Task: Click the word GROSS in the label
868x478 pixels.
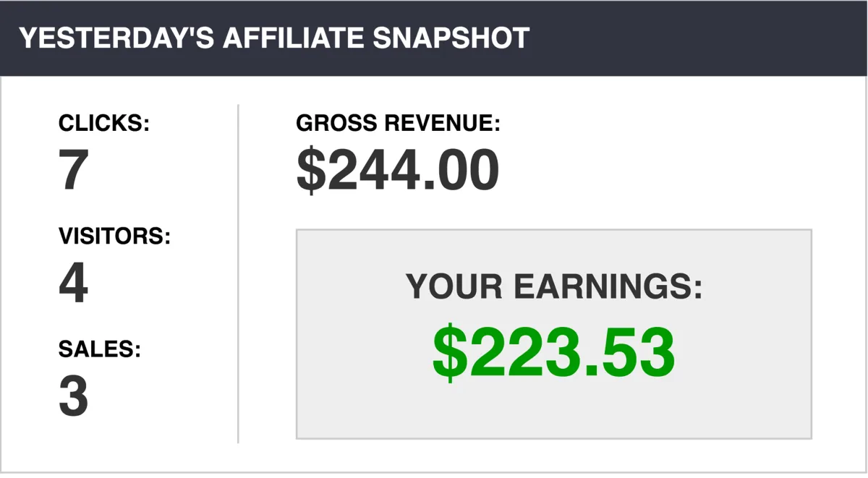Action: pos(336,123)
